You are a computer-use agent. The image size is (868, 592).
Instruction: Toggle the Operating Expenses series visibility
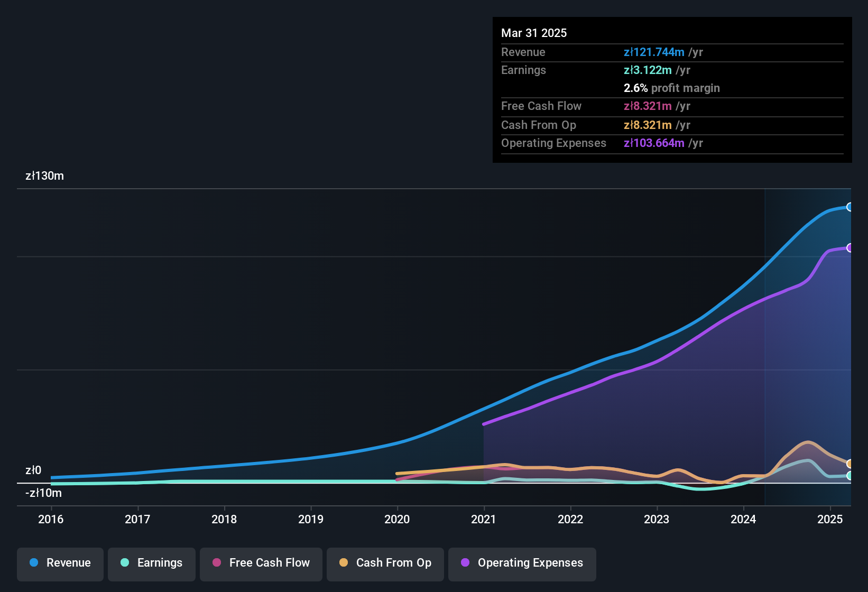(522, 563)
